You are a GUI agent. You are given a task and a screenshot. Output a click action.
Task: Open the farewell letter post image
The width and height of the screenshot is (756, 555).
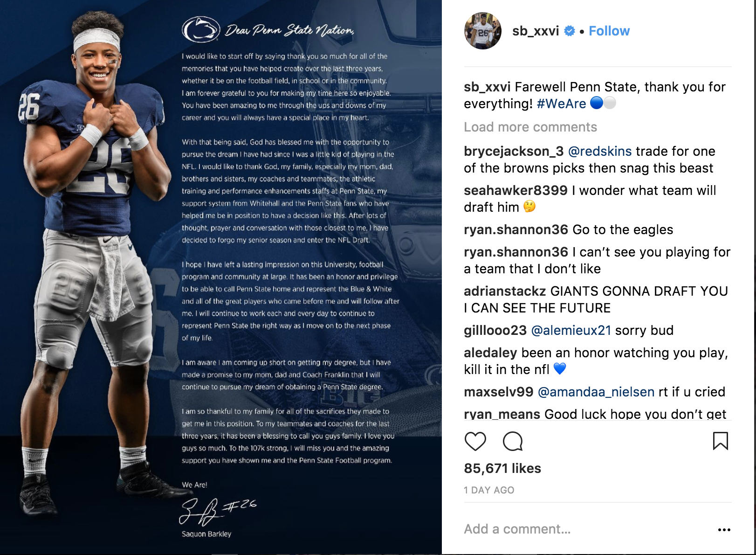tap(221, 277)
